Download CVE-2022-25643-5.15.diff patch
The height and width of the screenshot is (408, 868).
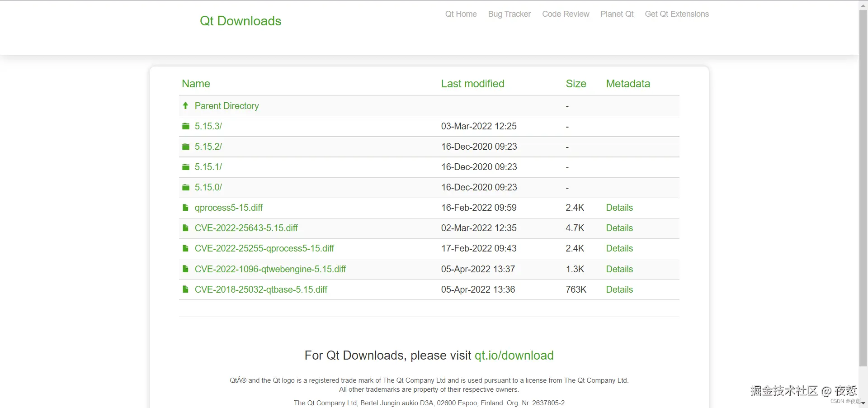246,228
